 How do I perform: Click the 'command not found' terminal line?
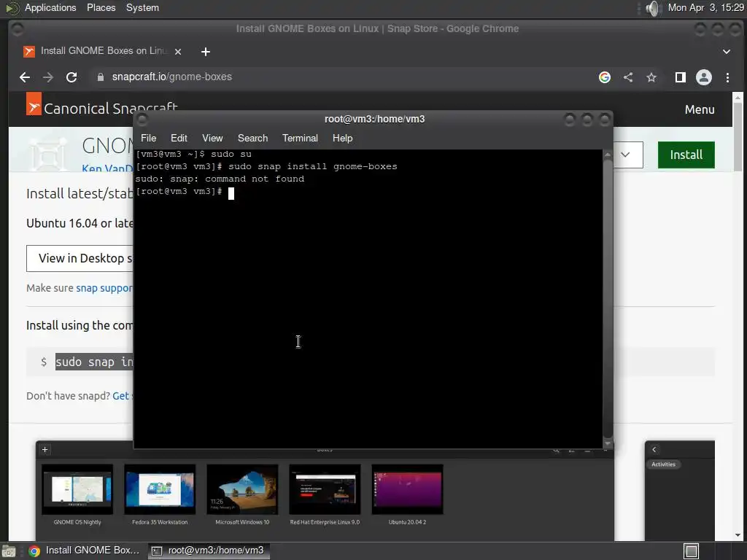(220, 179)
